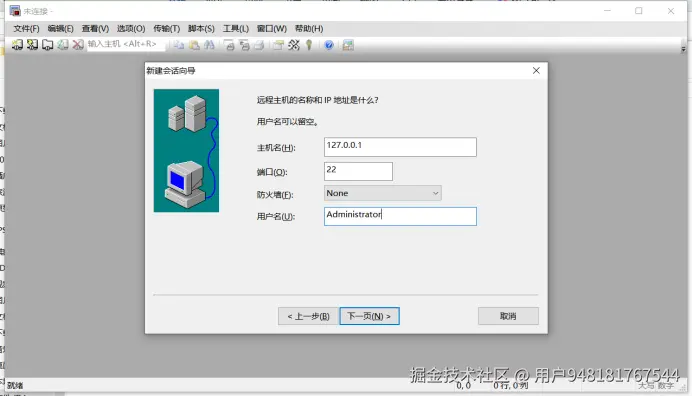
Task: Click the 取消 button
Action: coord(508,316)
